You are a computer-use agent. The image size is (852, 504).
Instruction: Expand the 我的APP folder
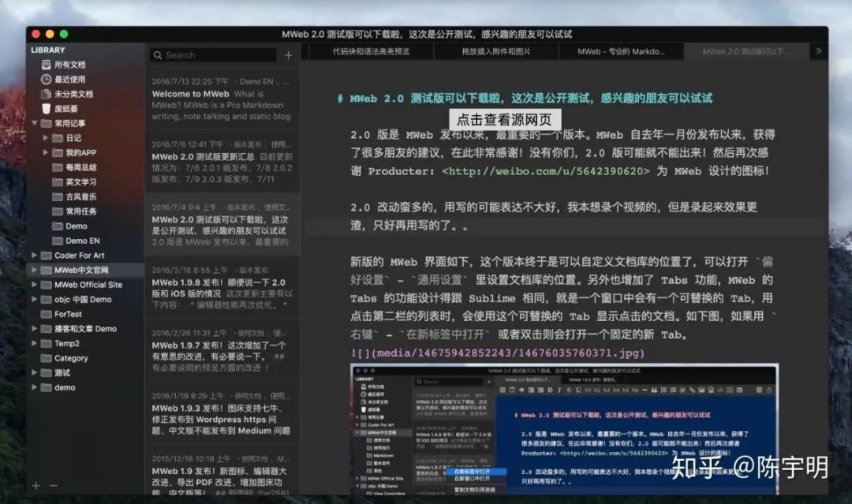click(46, 152)
